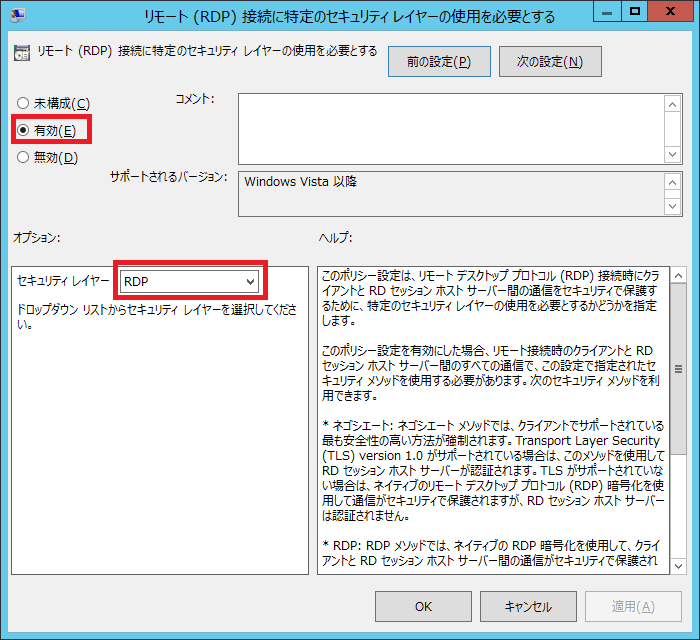
Task: Click the help pane scrollbar thumb
Action: click(678, 369)
